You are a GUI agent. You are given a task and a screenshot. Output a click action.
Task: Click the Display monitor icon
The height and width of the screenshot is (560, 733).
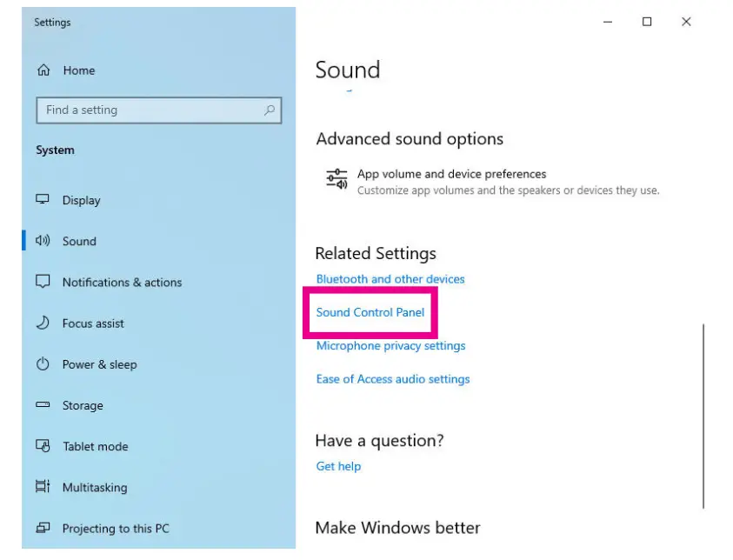click(x=43, y=200)
